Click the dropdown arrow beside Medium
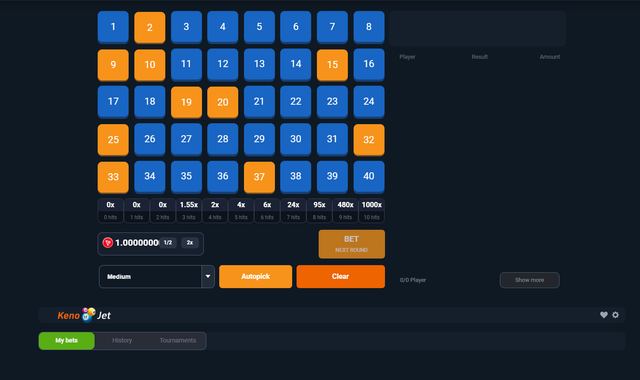 point(208,277)
